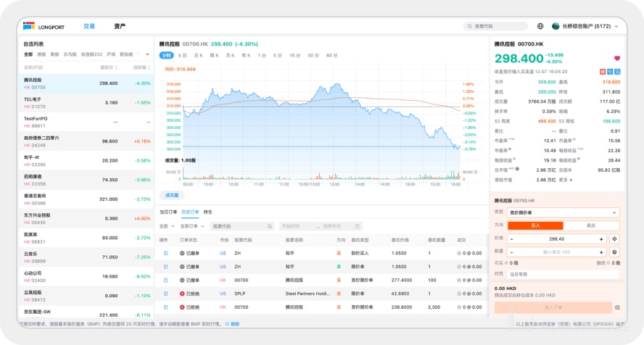Click 更多 to show more stats
The width and height of the screenshot is (644, 345).
click(x=565, y=180)
